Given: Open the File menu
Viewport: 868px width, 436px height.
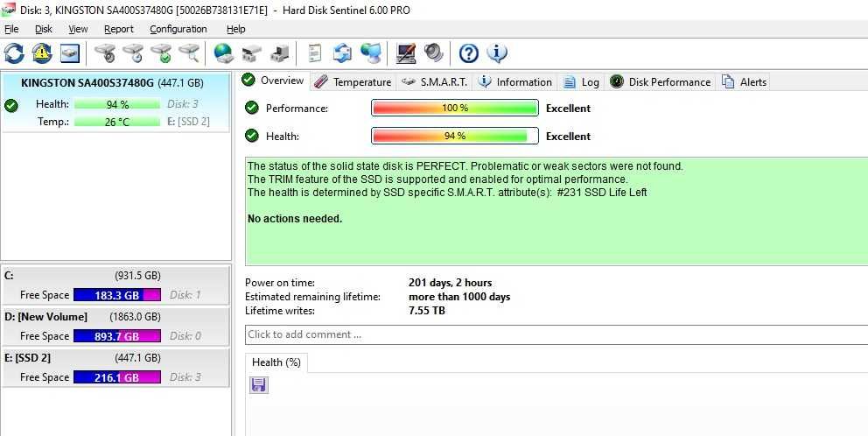Looking at the screenshot, I should (11, 30).
